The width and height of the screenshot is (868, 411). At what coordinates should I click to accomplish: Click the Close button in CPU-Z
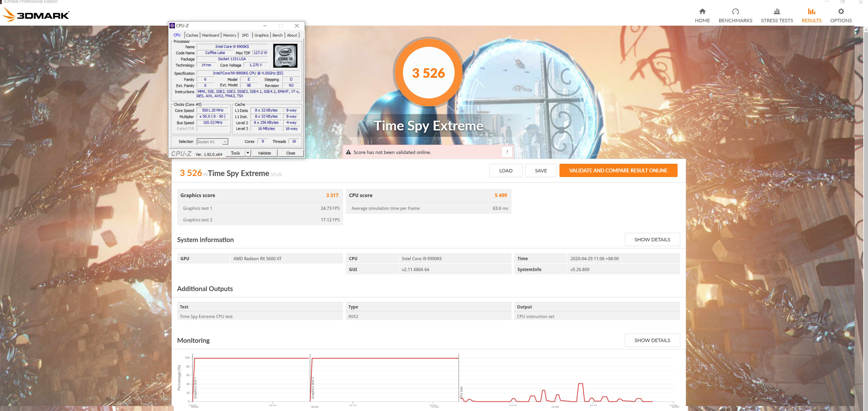coord(290,153)
